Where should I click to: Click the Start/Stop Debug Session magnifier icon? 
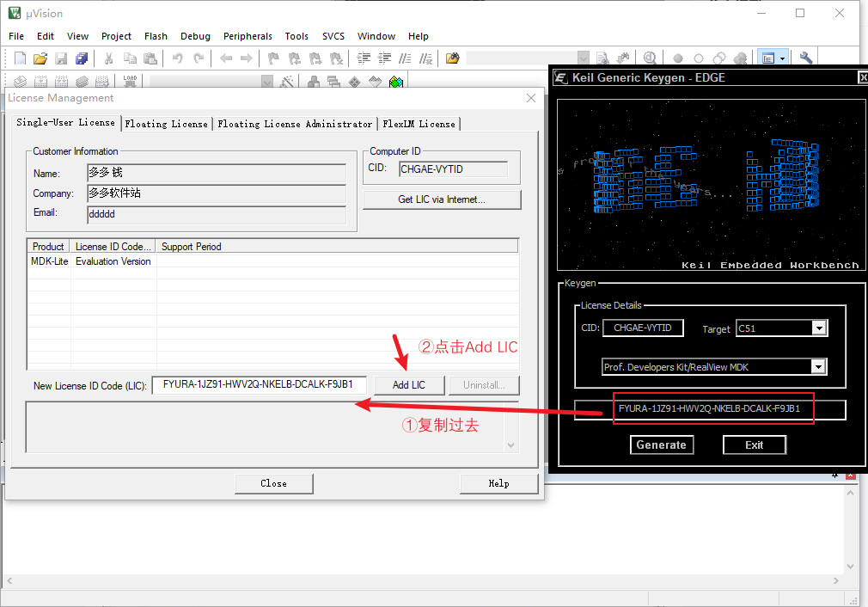point(650,58)
